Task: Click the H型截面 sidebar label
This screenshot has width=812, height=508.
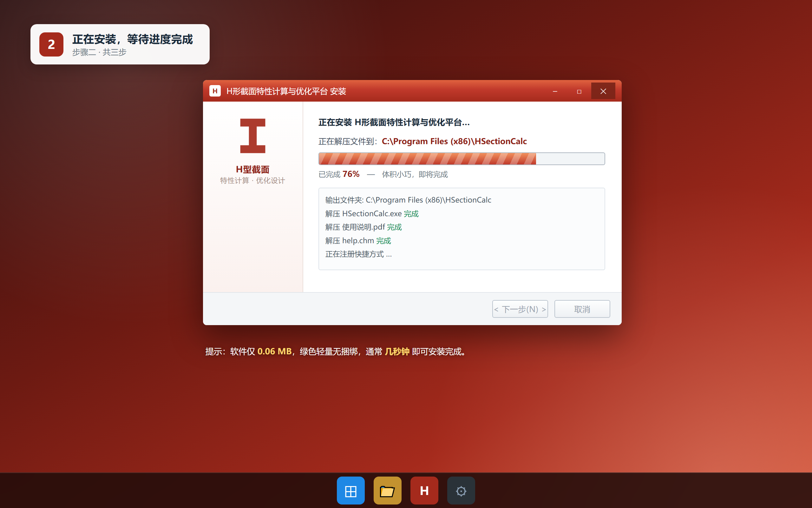Action: pyautogui.click(x=253, y=169)
